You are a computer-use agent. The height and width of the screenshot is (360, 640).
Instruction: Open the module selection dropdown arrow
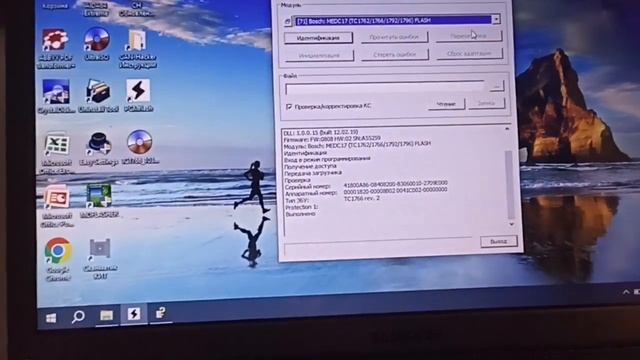click(496, 19)
